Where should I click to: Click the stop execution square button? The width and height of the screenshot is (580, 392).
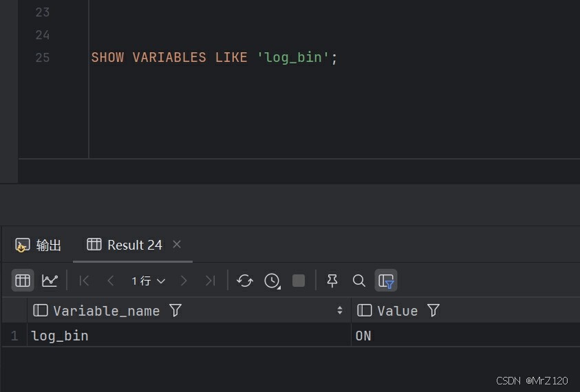299,281
